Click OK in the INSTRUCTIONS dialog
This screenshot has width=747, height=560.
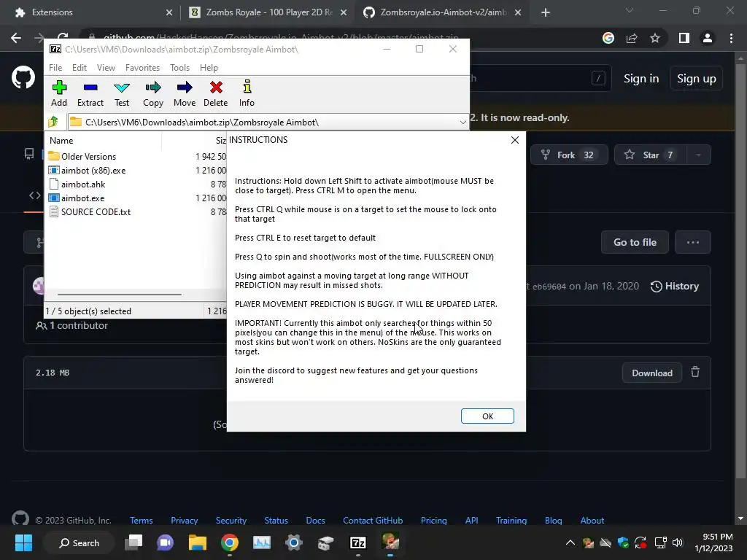pyautogui.click(x=487, y=416)
